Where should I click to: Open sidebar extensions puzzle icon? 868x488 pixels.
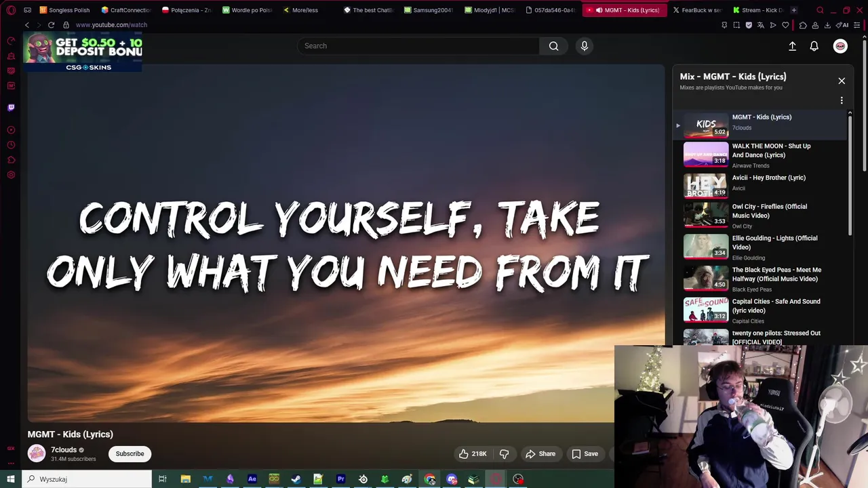11,160
